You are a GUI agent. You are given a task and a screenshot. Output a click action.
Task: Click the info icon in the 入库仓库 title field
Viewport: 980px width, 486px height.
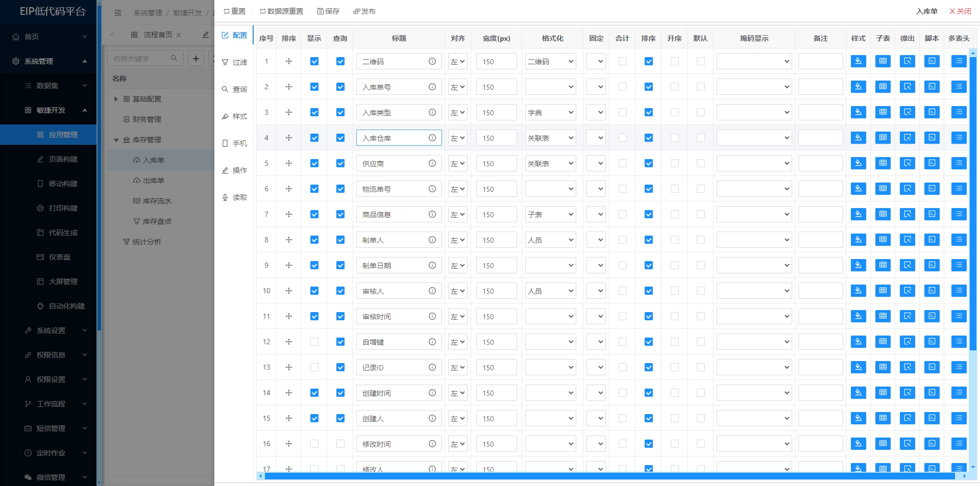click(432, 138)
